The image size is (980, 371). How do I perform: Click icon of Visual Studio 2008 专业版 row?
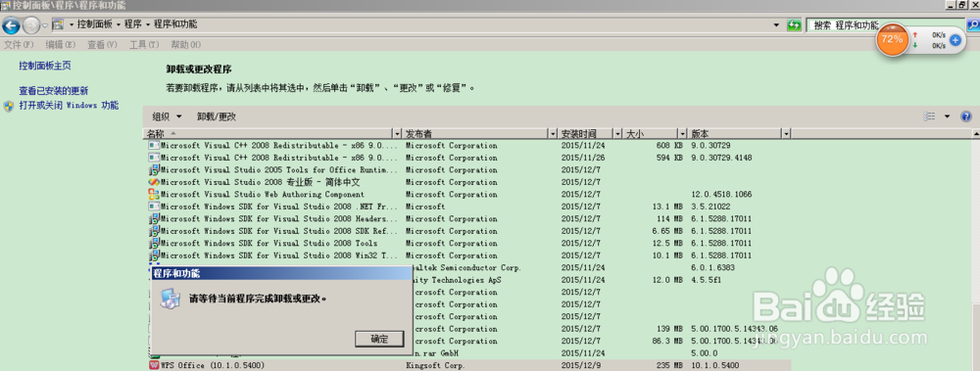point(154,182)
